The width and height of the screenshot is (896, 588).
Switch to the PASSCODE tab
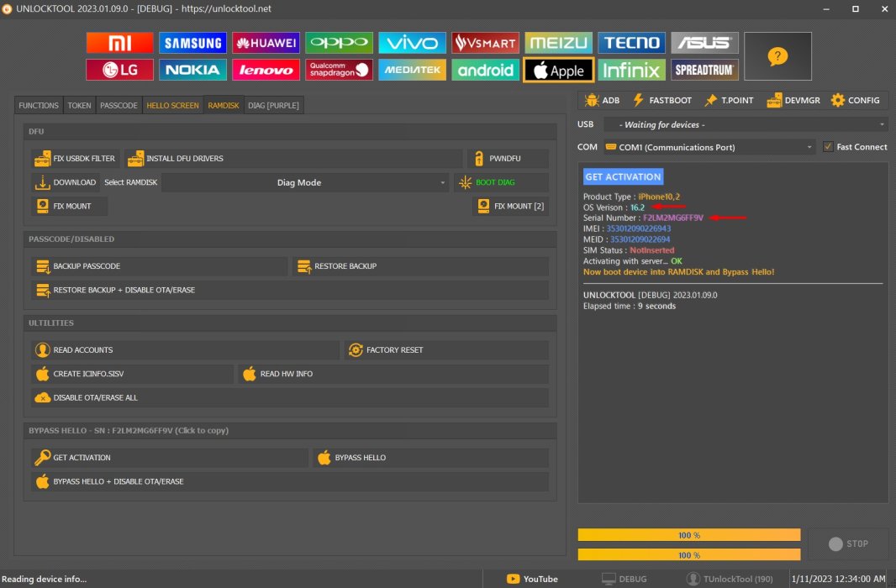coord(119,106)
